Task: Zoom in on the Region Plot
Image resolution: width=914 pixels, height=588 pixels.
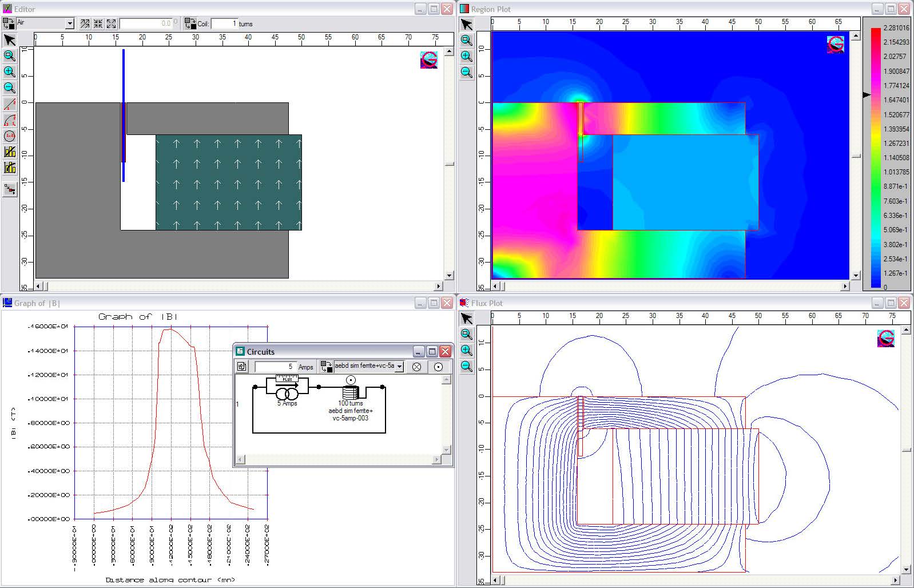Action: click(467, 57)
